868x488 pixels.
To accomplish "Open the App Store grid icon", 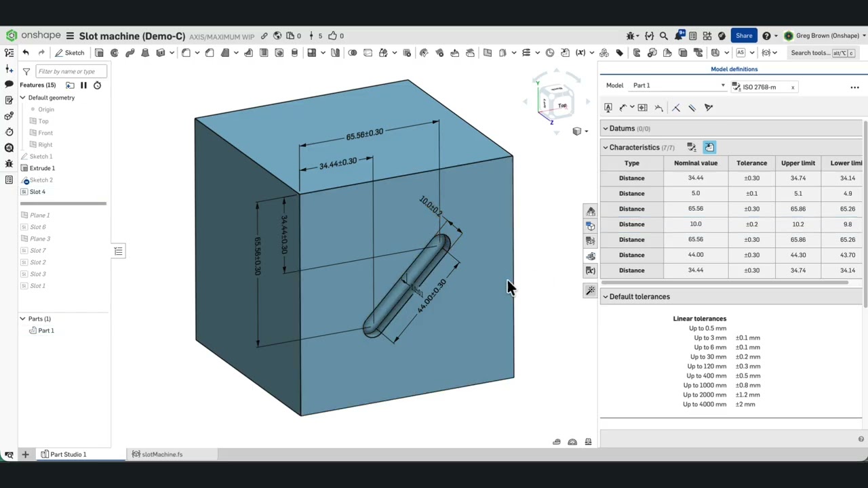I will click(x=707, y=36).
